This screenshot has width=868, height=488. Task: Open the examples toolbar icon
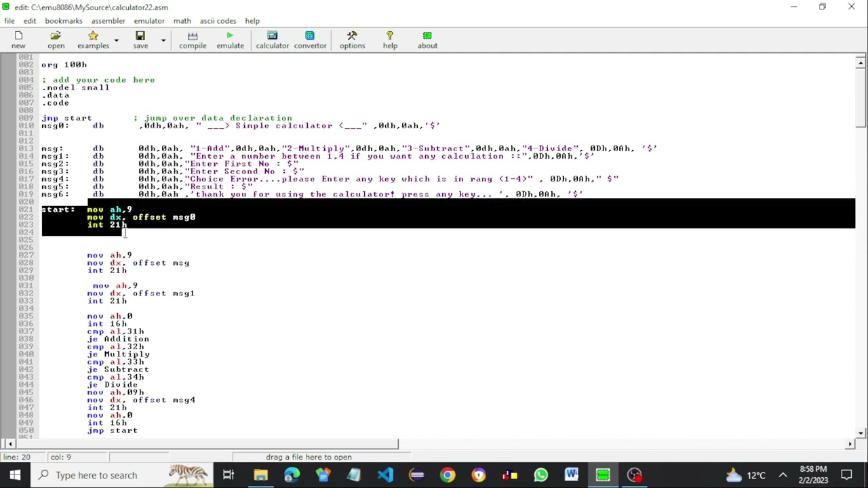(93, 39)
